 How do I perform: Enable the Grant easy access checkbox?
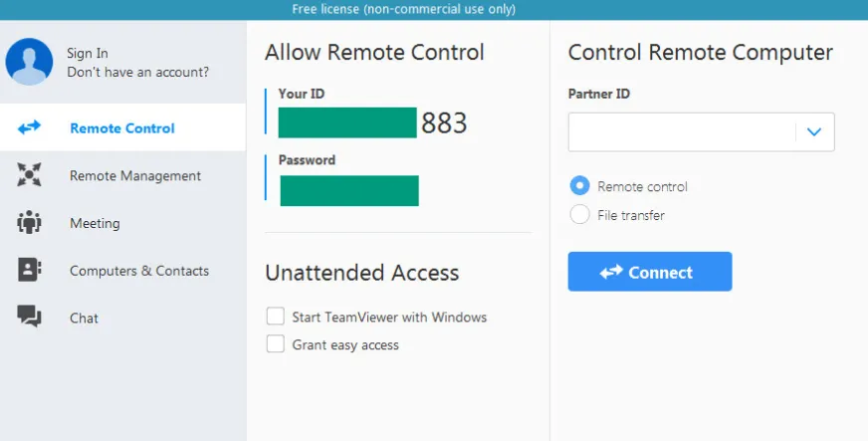point(275,343)
